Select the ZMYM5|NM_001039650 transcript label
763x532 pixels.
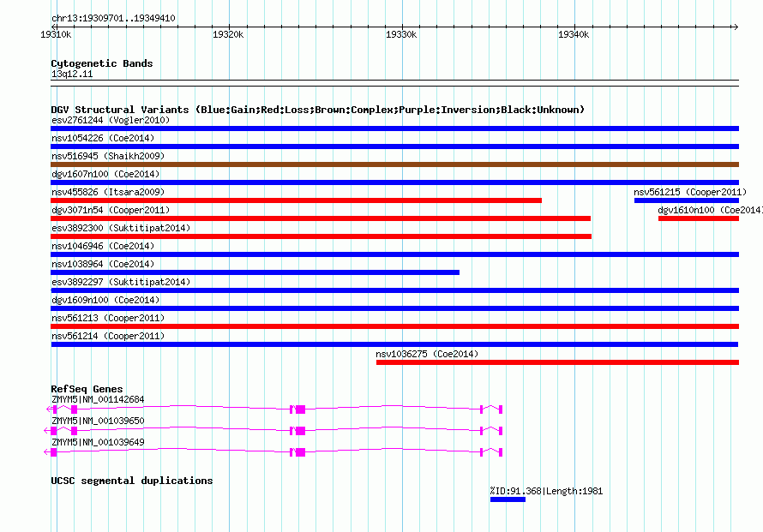(98, 421)
